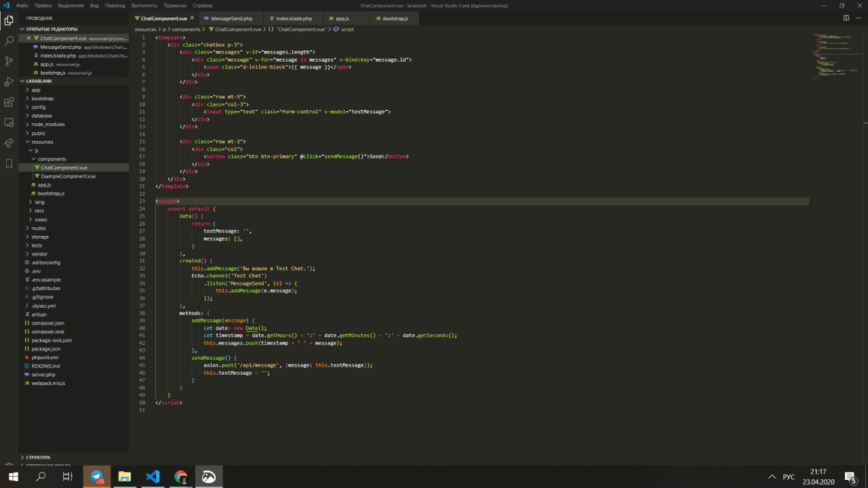The width and height of the screenshot is (868, 488).
Task: Open Google Chrome from the taskbar
Action: (180, 476)
